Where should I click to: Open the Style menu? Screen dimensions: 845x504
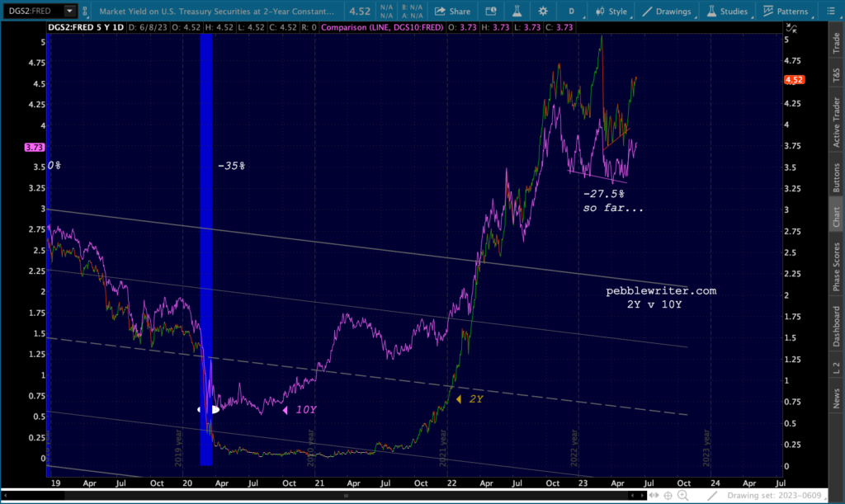611,12
